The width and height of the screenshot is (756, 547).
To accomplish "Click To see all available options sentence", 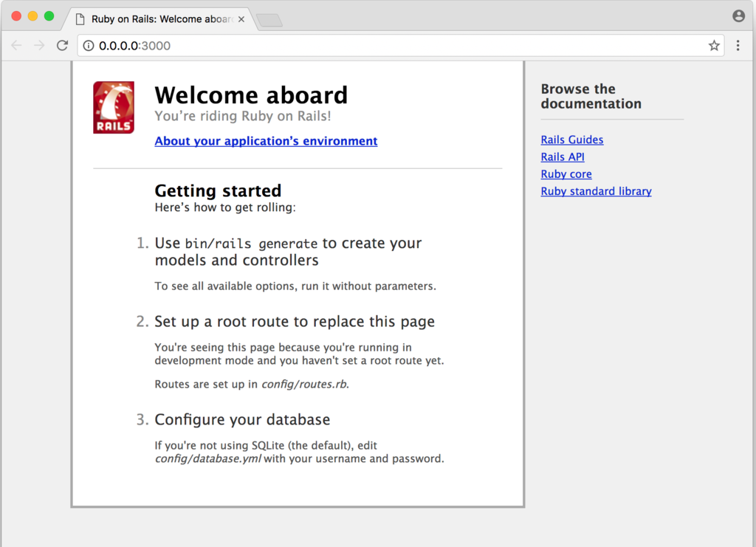I will 295,286.
